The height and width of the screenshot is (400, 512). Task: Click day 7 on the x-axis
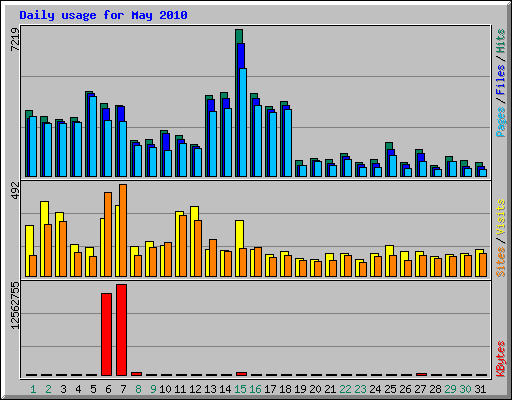123,389
